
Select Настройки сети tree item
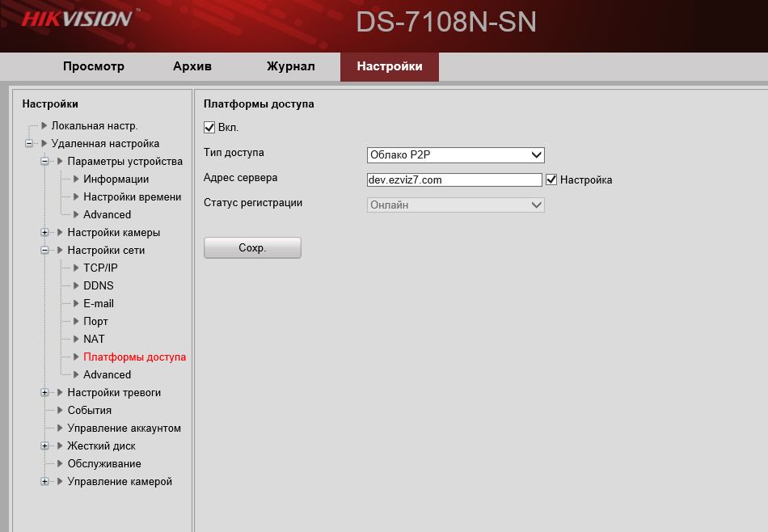[106, 251]
